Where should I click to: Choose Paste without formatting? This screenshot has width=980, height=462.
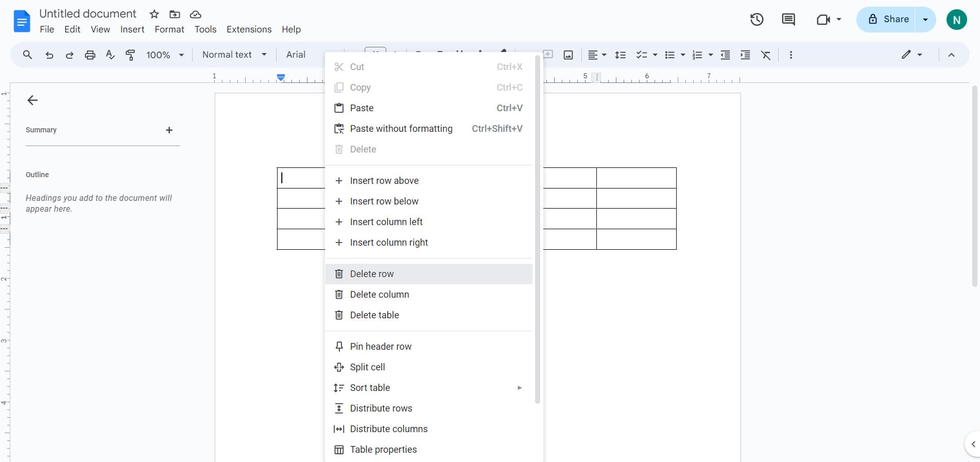429,129
